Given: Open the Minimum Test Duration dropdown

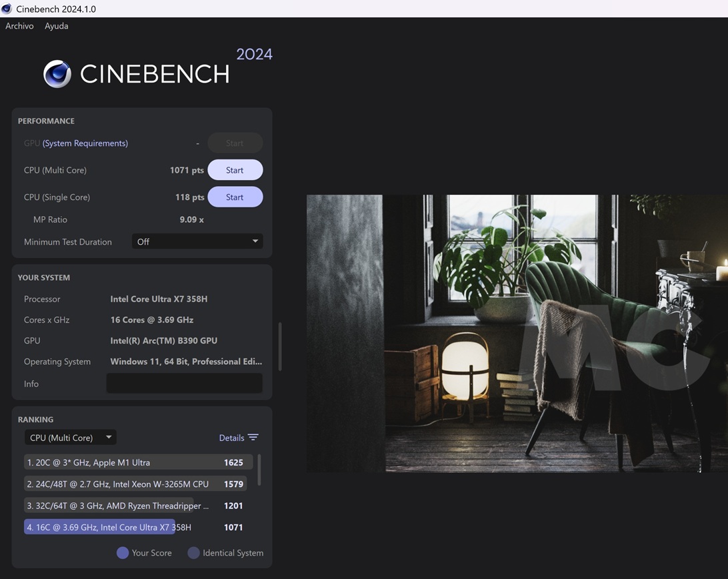Looking at the screenshot, I should coord(197,241).
